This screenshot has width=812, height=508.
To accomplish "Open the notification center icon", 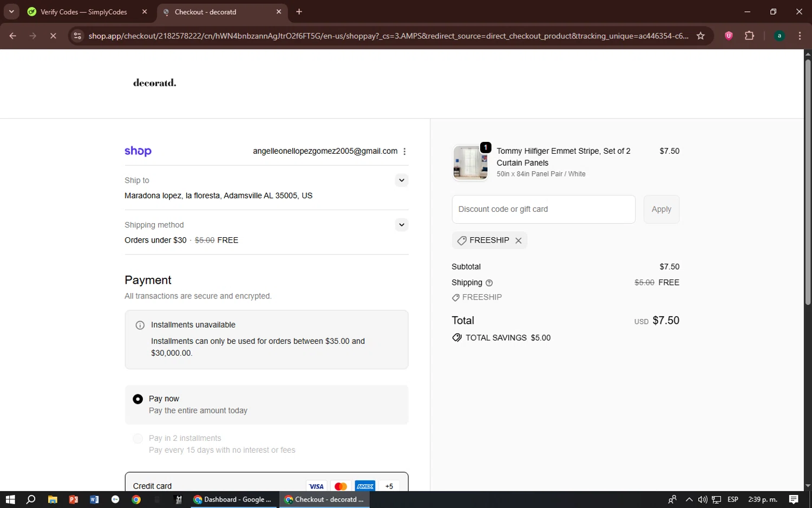I will [x=794, y=500].
